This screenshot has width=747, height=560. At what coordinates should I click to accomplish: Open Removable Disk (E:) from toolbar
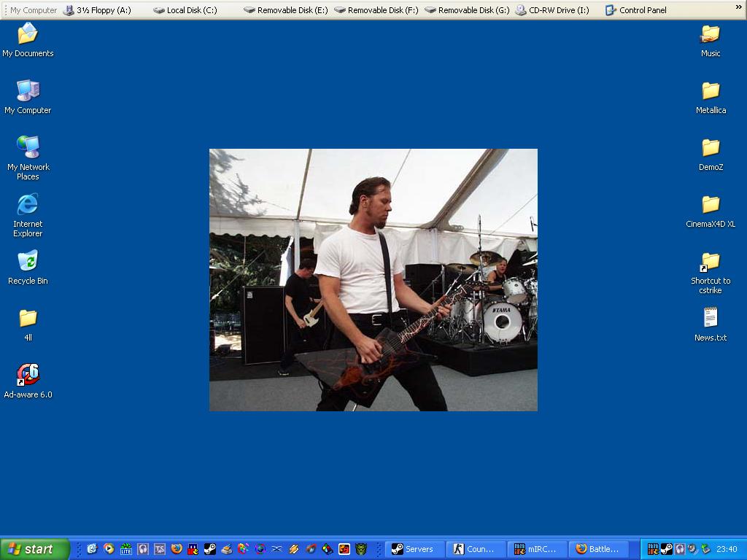coord(286,10)
